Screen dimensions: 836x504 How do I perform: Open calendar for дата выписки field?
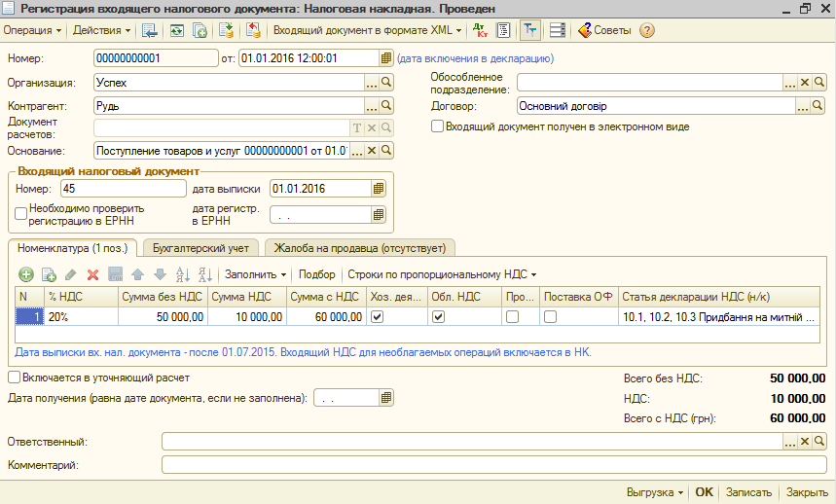tap(379, 189)
